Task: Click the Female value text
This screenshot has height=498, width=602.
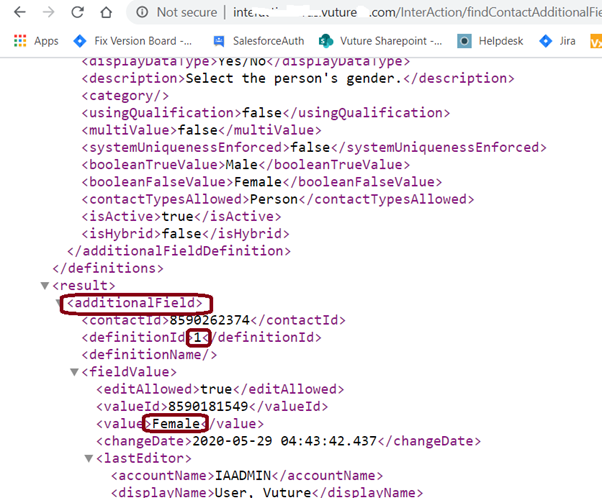Action: click(x=176, y=424)
